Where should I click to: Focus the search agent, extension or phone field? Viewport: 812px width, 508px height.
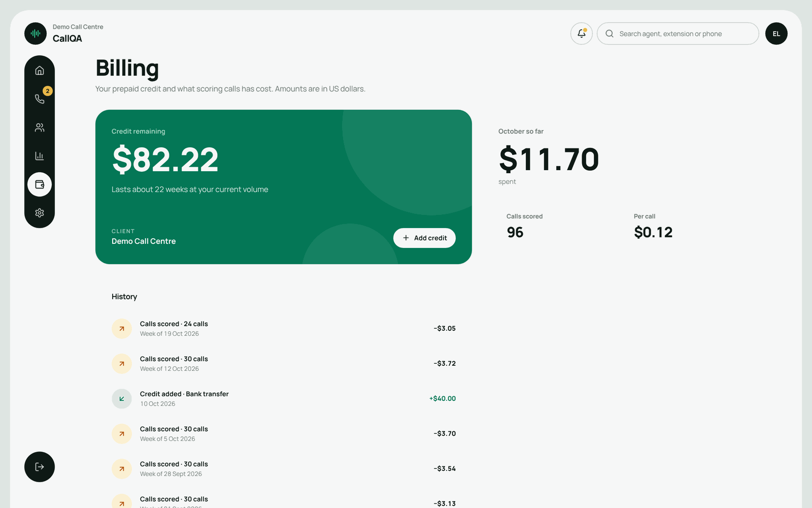pyautogui.click(x=678, y=34)
